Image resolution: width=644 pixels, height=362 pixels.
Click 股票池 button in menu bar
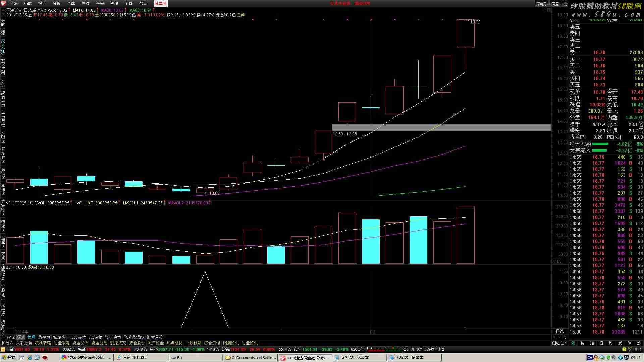[160, 3]
